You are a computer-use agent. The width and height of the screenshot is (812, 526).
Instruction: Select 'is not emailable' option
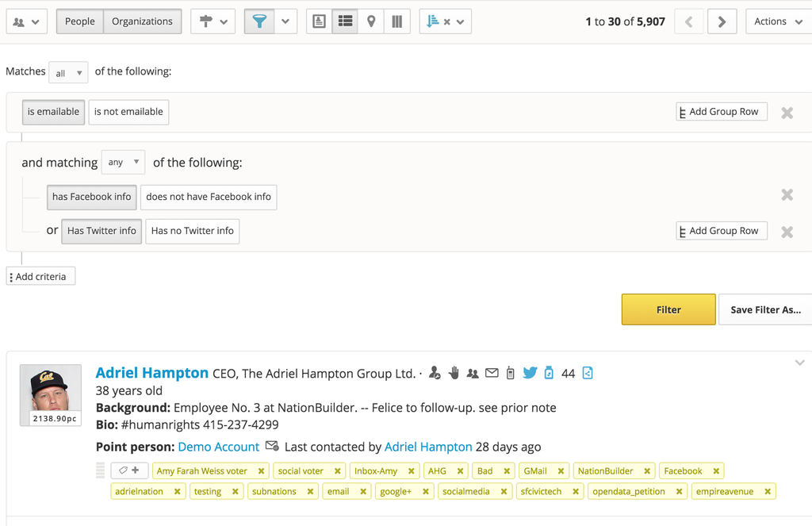click(128, 112)
